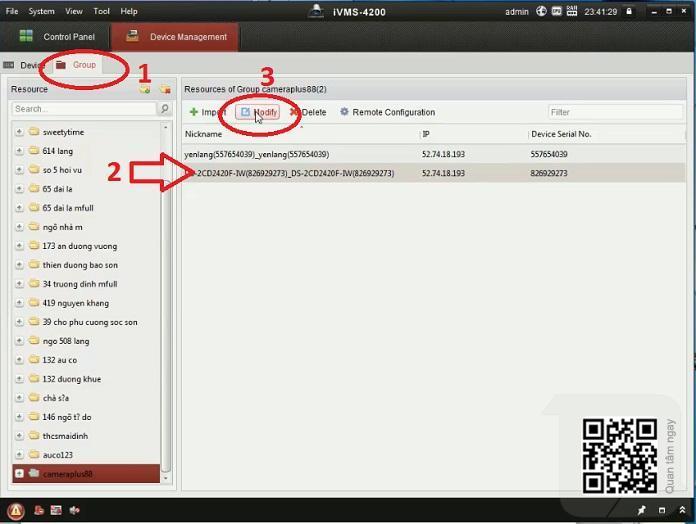Viewport: 696px width, 524px height.
Task: Switch to the Control Panel tab
Action: click(58, 37)
